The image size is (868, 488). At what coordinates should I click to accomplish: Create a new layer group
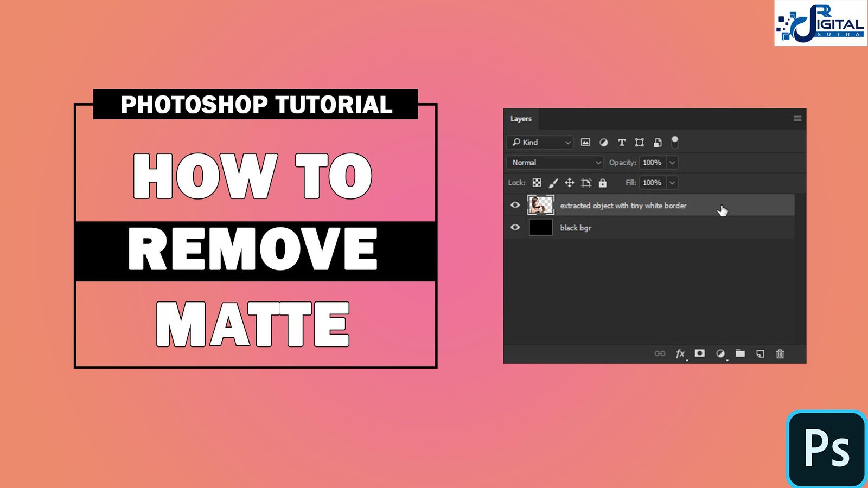[740, 354]
